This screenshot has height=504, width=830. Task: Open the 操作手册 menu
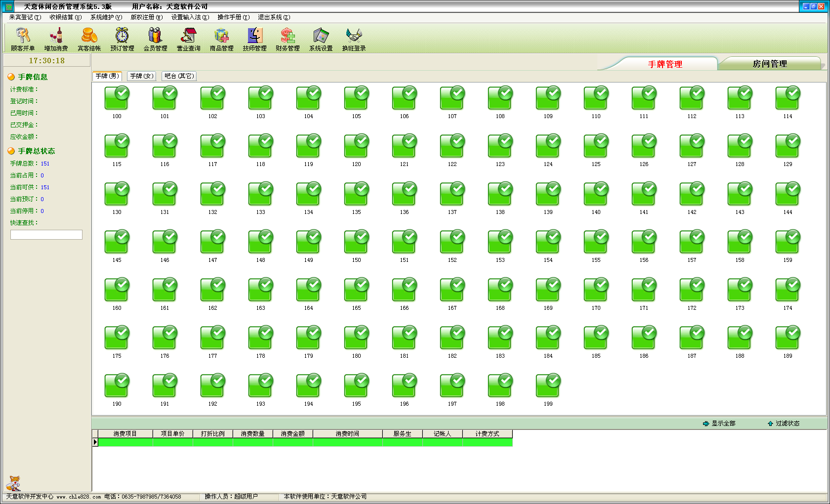(234, 17)
